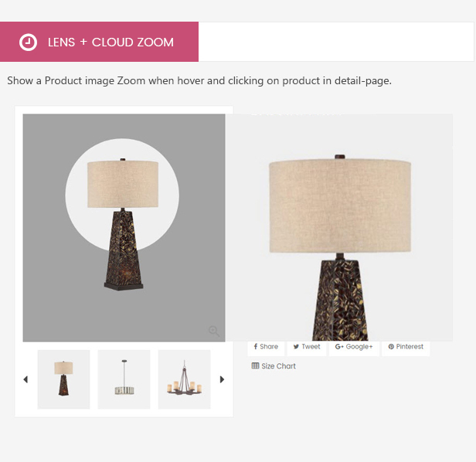The image size is (476, 462).
Task: Open the Size Chart link text
Action: 278,366
